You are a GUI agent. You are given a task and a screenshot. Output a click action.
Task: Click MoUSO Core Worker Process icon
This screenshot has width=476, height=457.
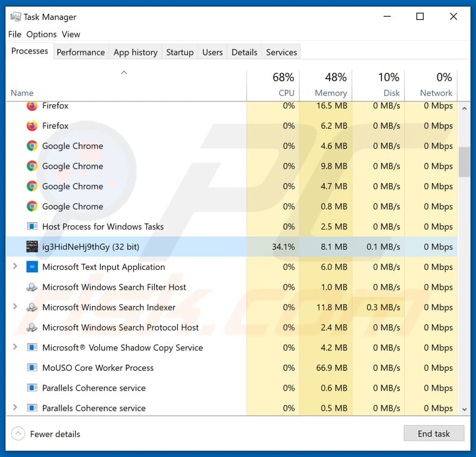(32, 368)
